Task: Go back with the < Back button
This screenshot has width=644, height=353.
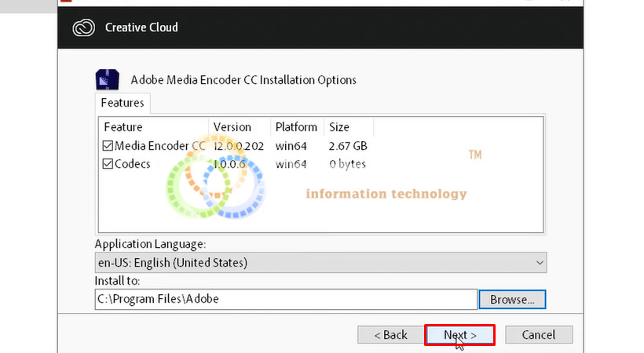Action: [x=390, y=335]
